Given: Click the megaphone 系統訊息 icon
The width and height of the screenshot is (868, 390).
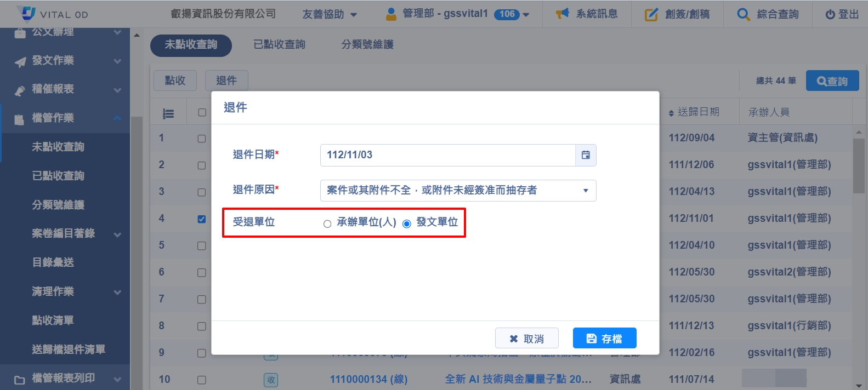Looking at the screenshot, I should [562, 14].
